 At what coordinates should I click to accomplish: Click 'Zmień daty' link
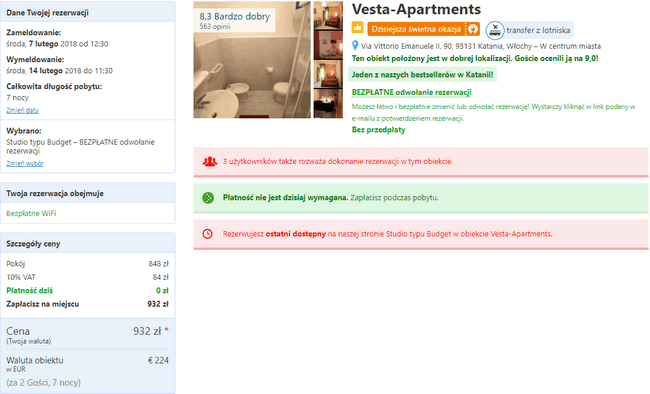pyautogui.click(x=22, y=110)
